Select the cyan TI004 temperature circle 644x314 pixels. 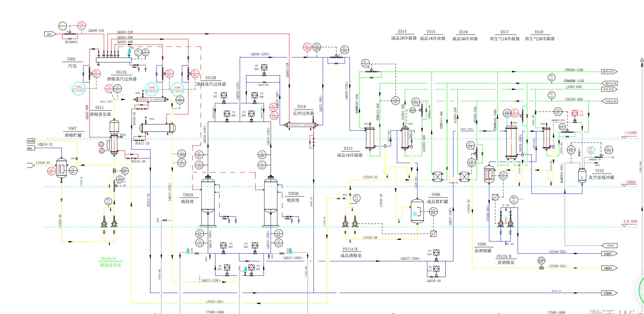coord(78,89)
